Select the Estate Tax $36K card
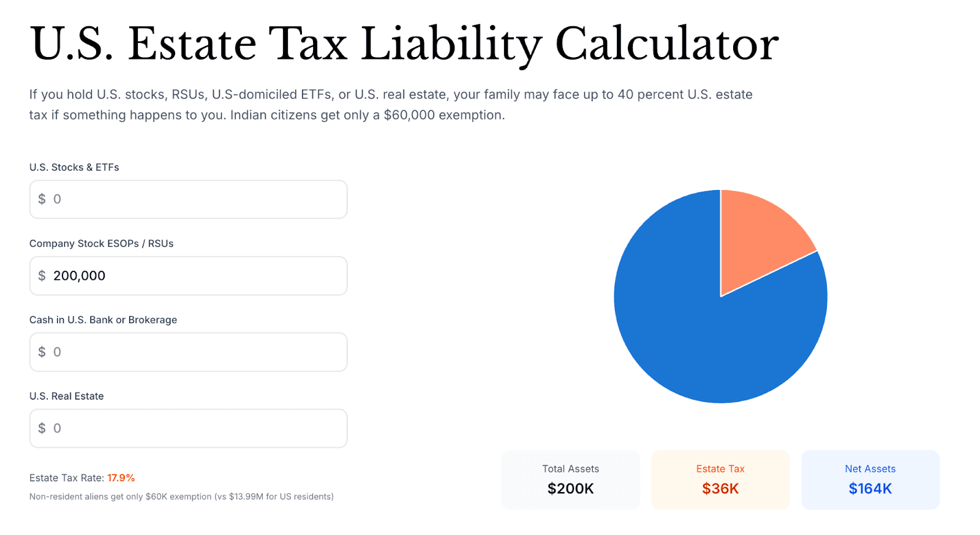Screen dimensions: 980x535 720,480
